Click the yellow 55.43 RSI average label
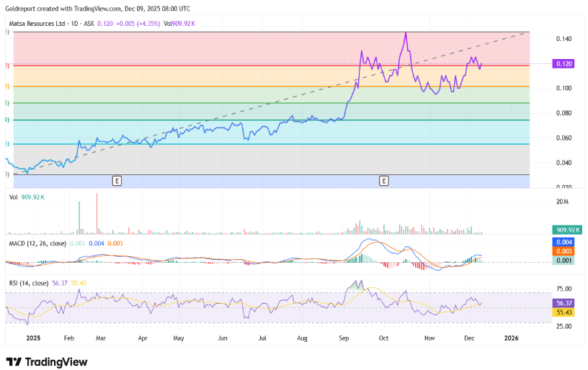588x370 pixels. pyautogui.click(x=563, y=312)
